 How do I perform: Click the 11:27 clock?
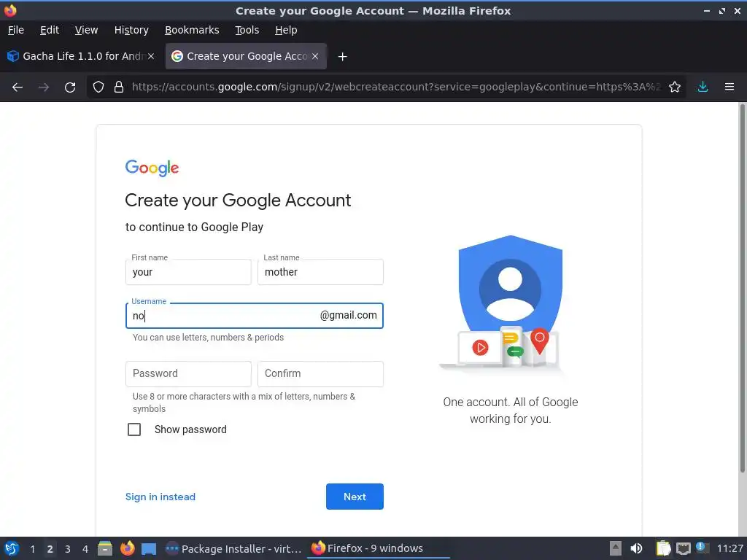pos(729,548)
